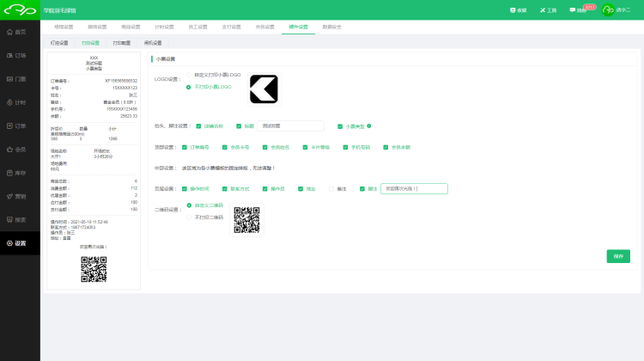Screen dimensions: 644x361
Task: Switch to the 支付设置 tab
Action: point(230,27)
